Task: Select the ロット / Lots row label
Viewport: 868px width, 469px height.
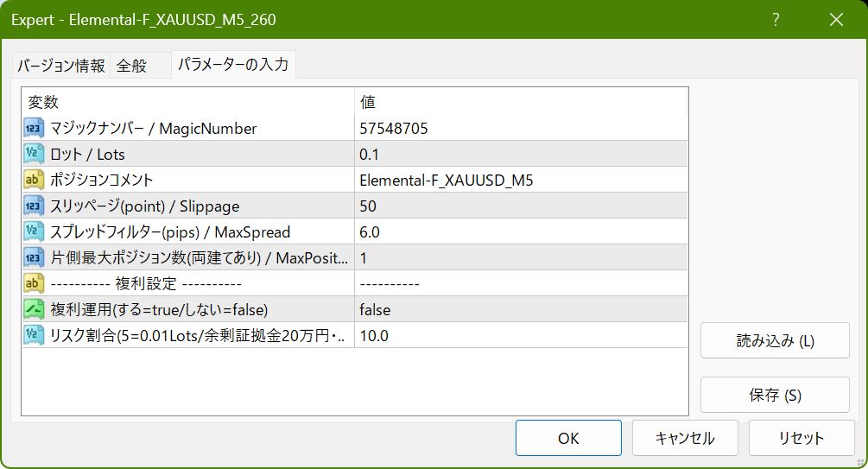Action: point(87,155)
